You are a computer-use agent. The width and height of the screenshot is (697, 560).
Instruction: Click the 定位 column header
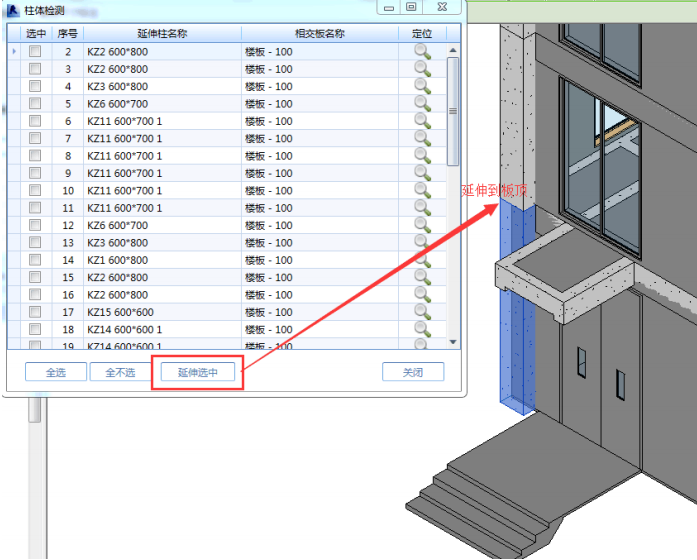422,33
